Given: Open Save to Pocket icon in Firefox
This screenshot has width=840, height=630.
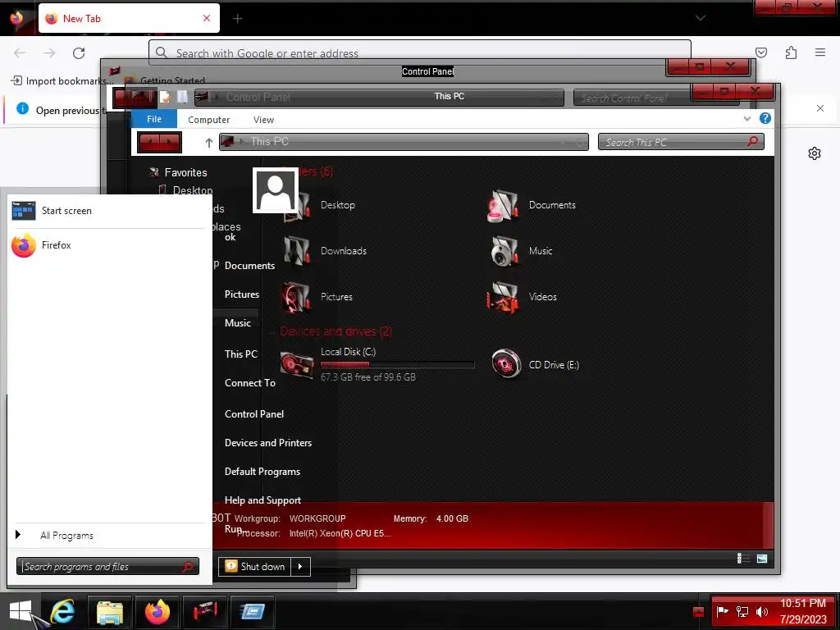Looking at the screenshot, I should tap(760, 52).
